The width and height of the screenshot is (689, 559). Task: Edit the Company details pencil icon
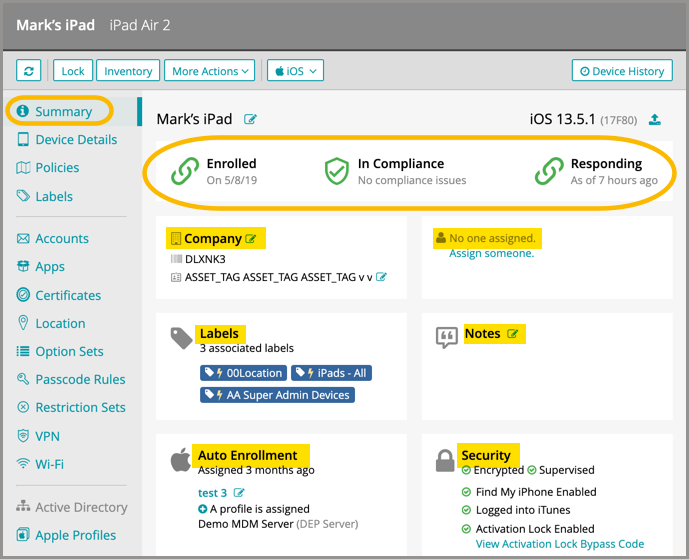251,239
